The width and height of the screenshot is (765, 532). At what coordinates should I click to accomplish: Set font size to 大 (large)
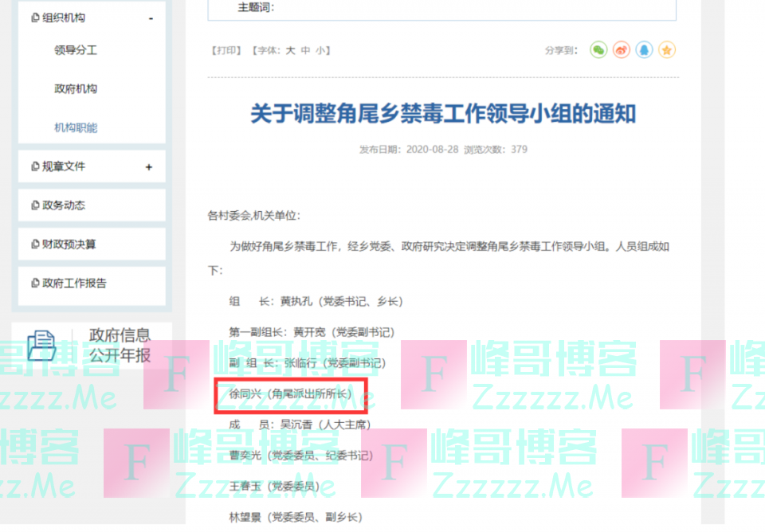point(291,50)
